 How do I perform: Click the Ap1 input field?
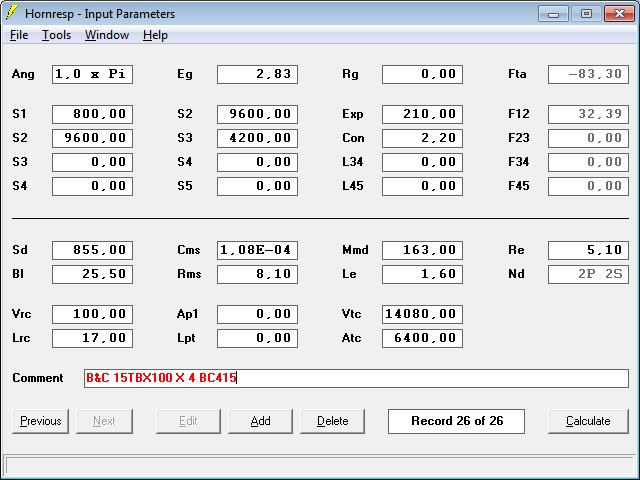(257, 314)
